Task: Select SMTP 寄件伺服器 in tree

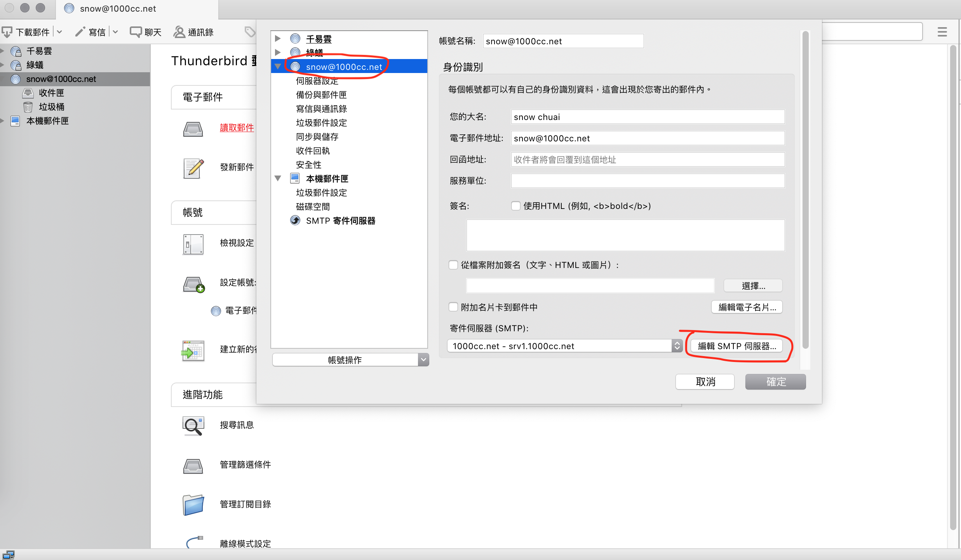Action: (340, 221)
